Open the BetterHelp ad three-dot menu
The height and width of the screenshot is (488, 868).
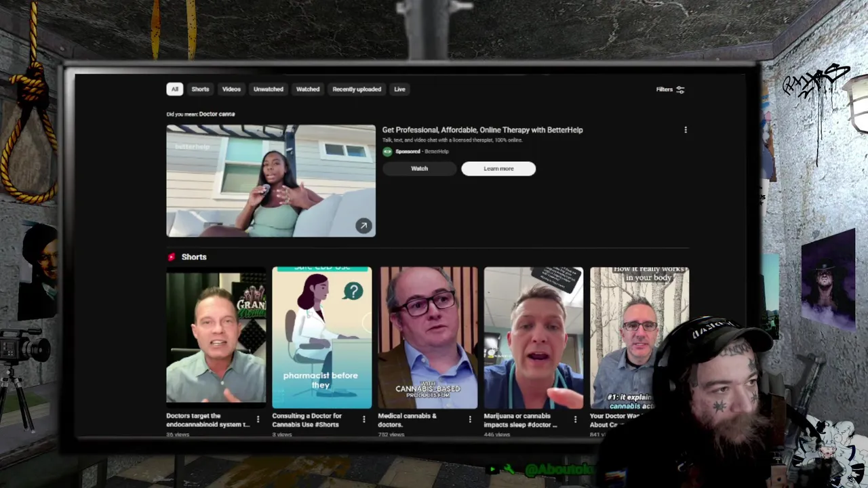click(x=685, y=129)
